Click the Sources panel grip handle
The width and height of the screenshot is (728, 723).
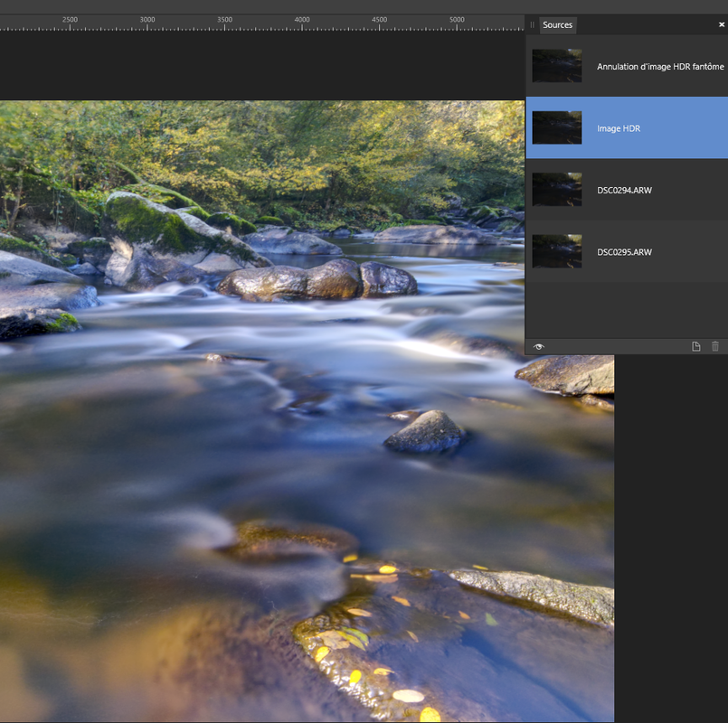click(532, 24)
